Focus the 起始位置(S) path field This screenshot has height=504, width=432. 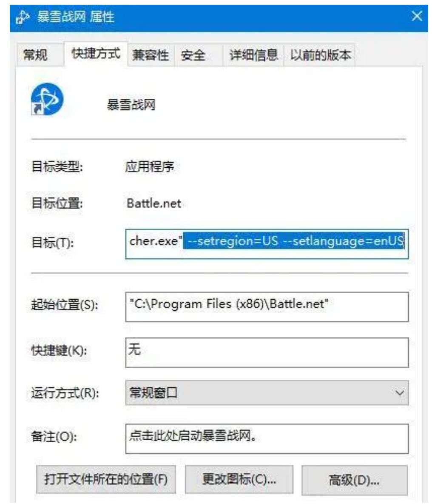point(267,306)
